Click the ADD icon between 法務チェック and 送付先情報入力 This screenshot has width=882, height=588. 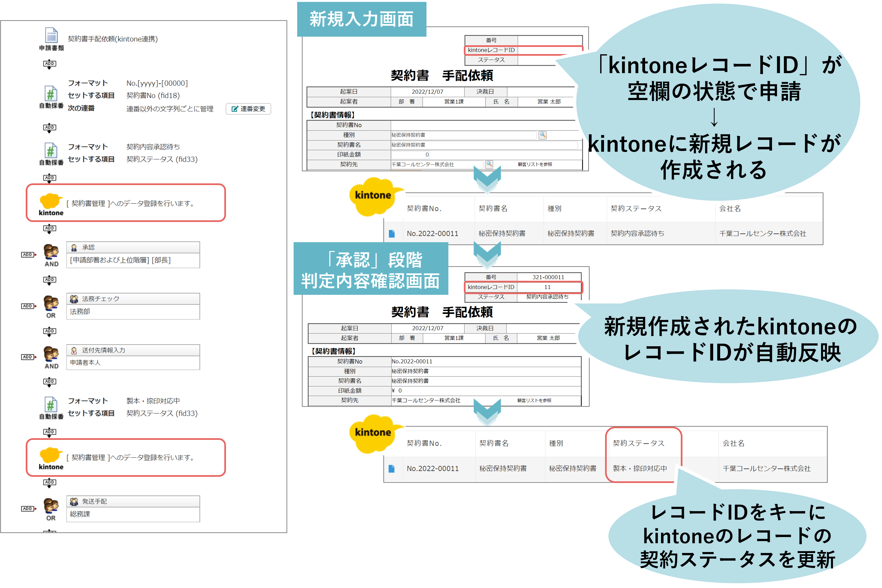point(50,332)
